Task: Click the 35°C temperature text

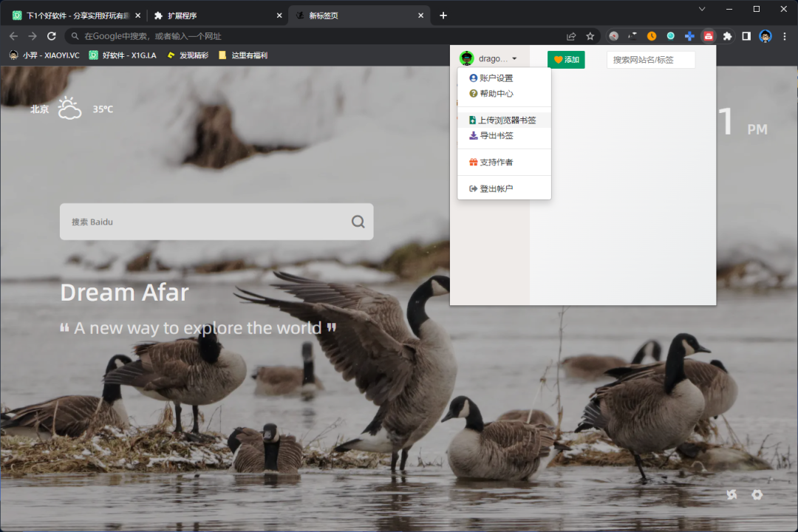Action: point(103,109)
